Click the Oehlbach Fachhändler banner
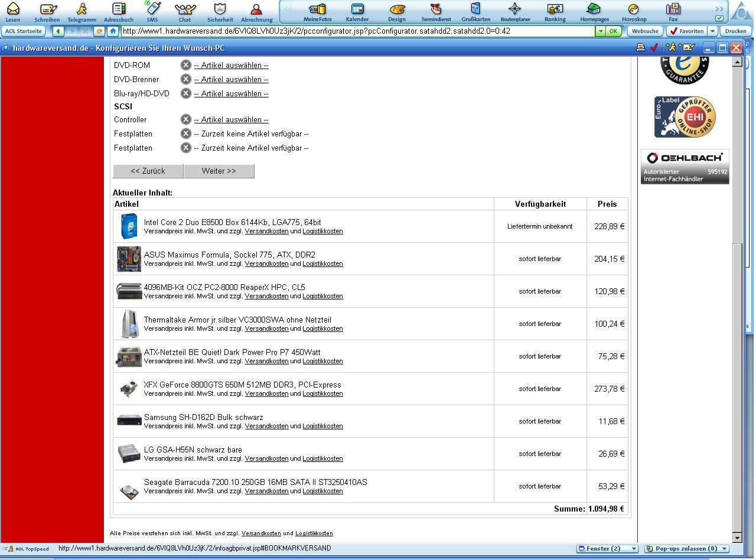This screenshot has height=560, width=756. click(x=685, y=167)
